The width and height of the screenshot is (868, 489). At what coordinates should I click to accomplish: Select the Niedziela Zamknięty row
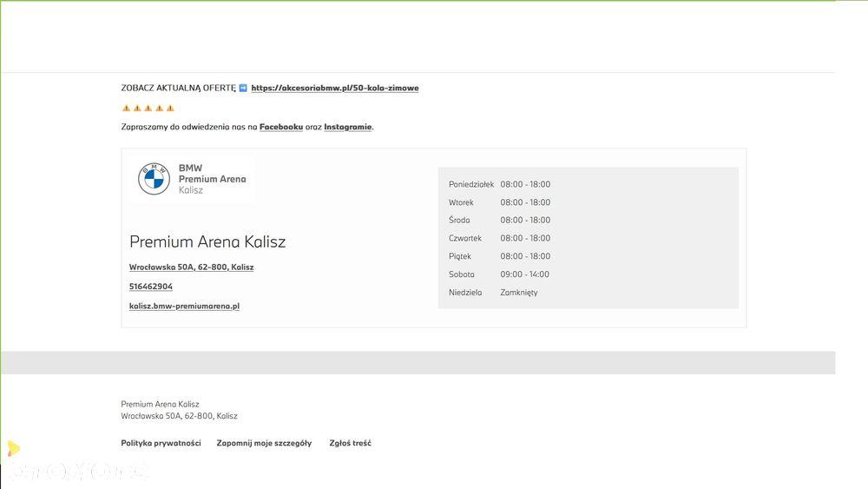[x=493, y=293]
